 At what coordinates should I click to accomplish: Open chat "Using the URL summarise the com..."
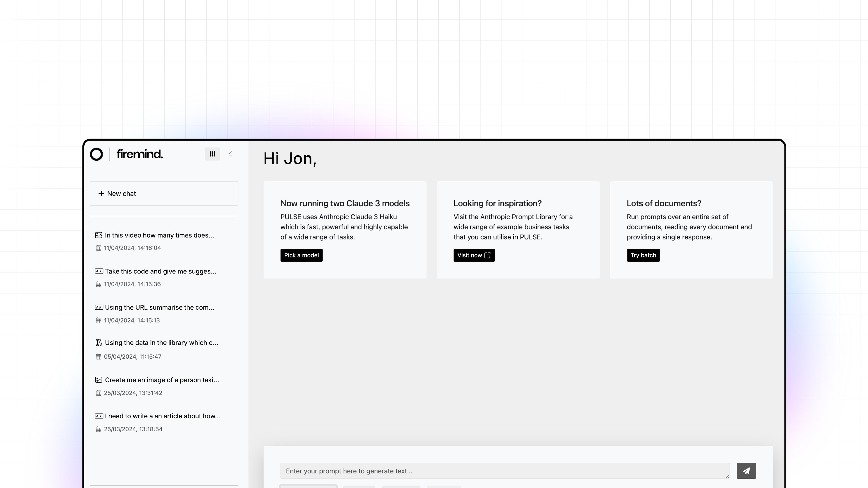[x=159, y=307]
